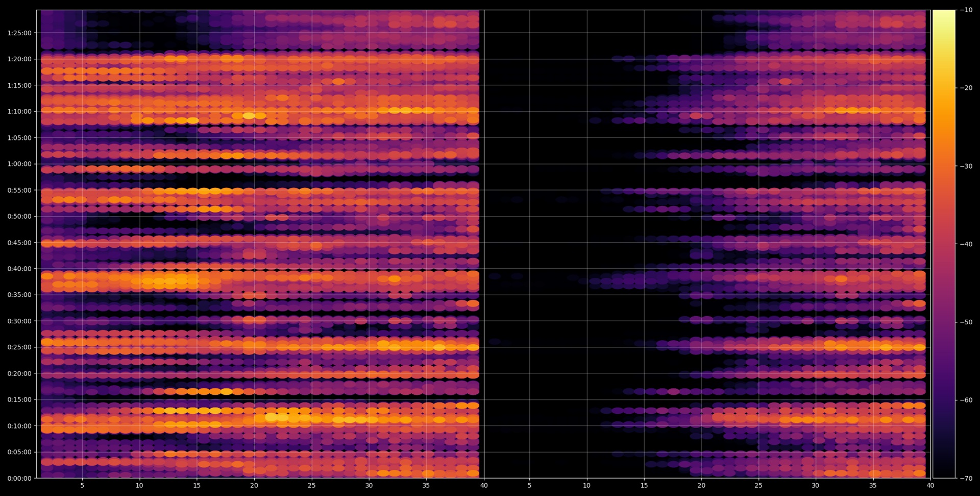Viewport: 980px width, 496px height.
Task: Choose the 1:15:00 time tick label
Action: (19, 85)
